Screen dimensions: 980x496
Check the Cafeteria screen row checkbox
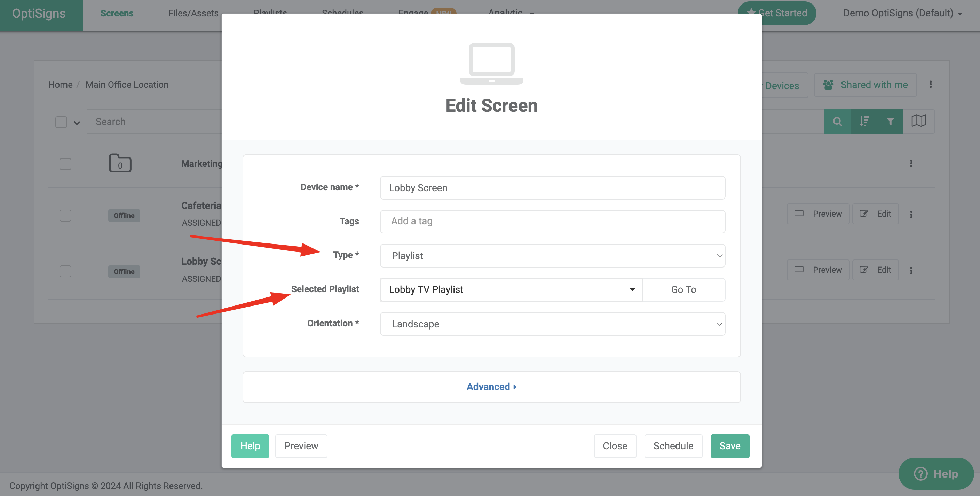[65, 215]
